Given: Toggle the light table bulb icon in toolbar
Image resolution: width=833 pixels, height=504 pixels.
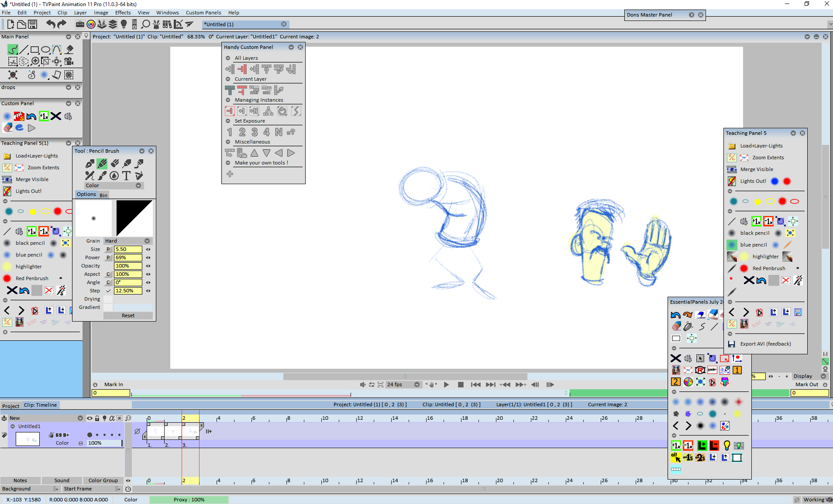Looking at the screenshot, I should coord(124,24).
